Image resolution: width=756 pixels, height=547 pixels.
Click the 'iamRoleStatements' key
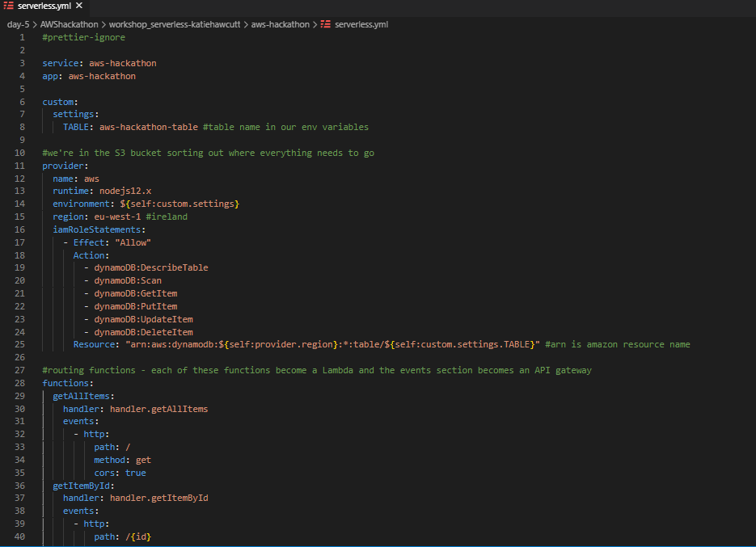(x=96, y=230)
